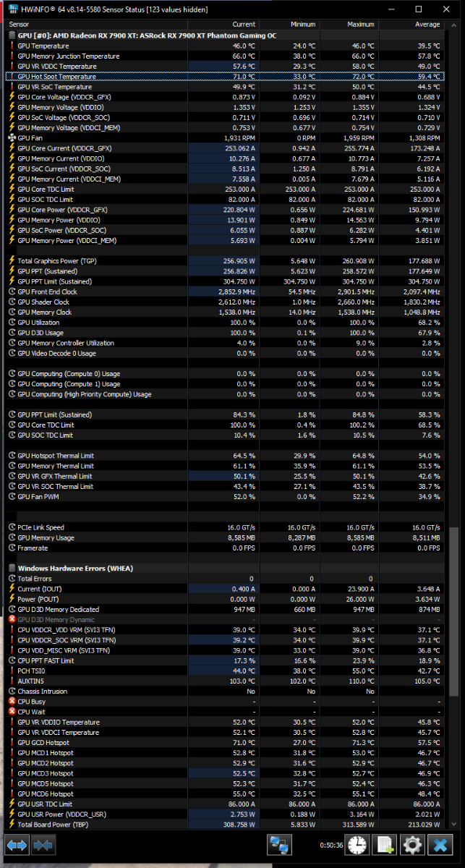Click the Maximum column header
This screenshot has width=465, height=868.
coord(349,24)
